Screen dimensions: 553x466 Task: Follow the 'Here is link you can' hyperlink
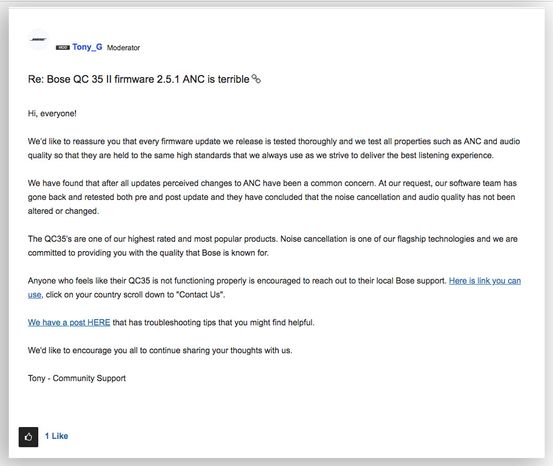point(485,281)
